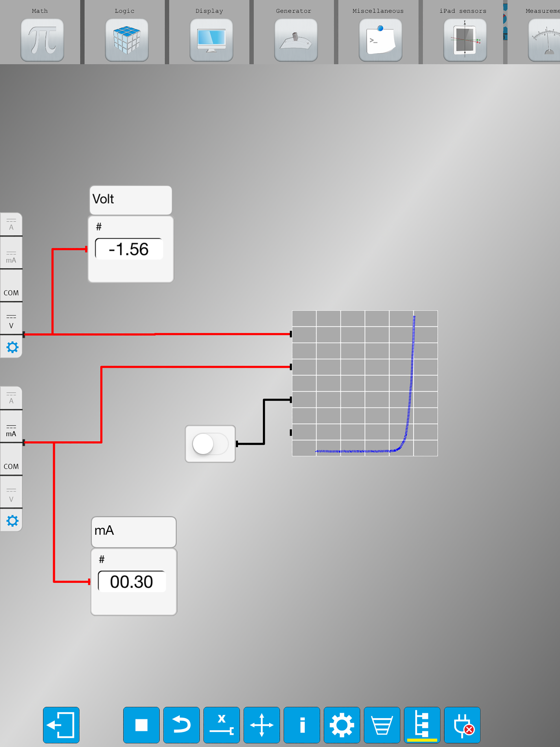Screen dimensions: 560x747
Task: Click the Miscellaneous category label text
Action: (378, 11)
